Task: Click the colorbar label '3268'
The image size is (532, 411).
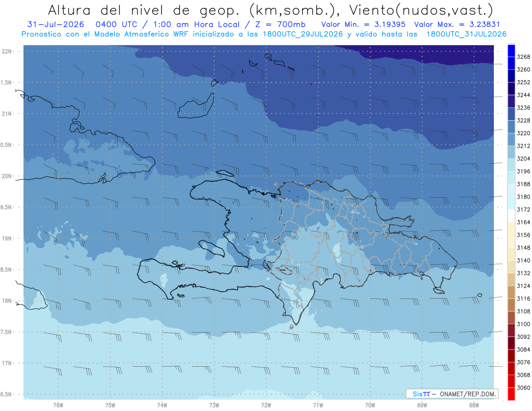Action: 524,57
